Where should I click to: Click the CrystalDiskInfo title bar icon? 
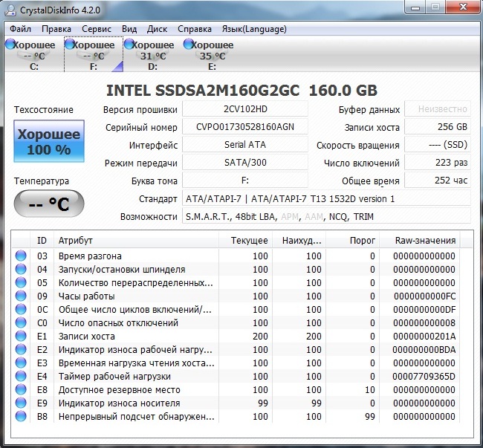pyautogui.click(x=11, y=10)
